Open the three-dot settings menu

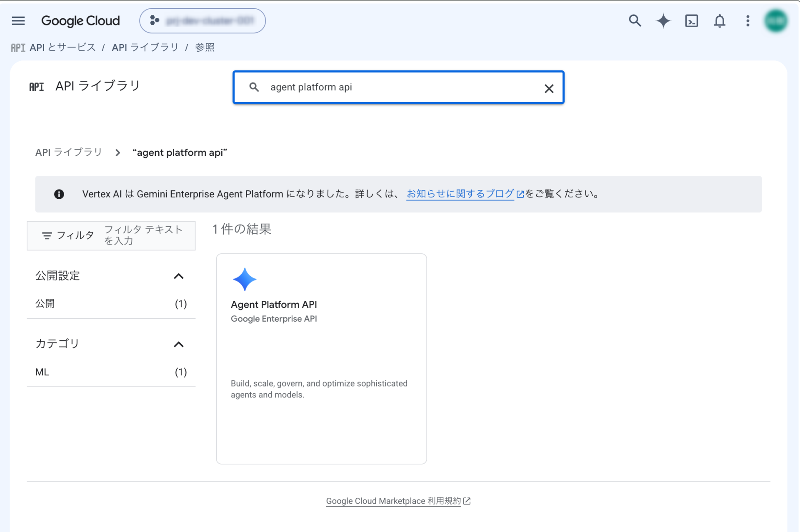[748, 21]
